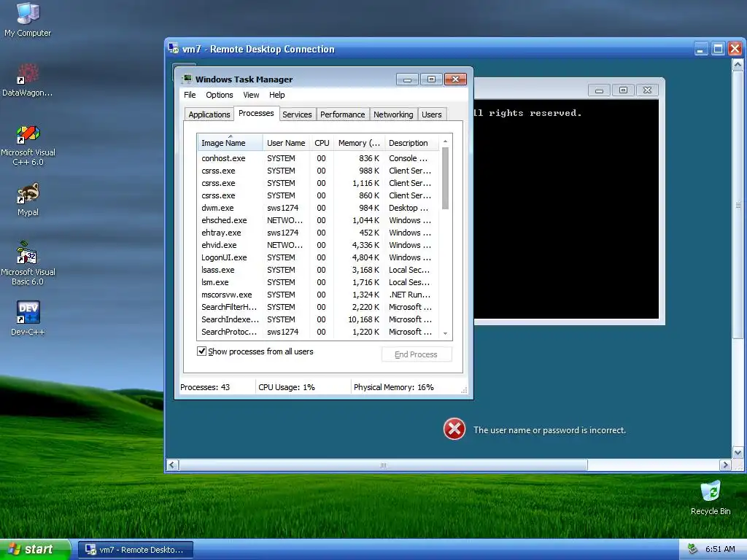This screenshot has width=747, height=560.
Task: Open My Computer desktop icon
Action: pos(28,20)
